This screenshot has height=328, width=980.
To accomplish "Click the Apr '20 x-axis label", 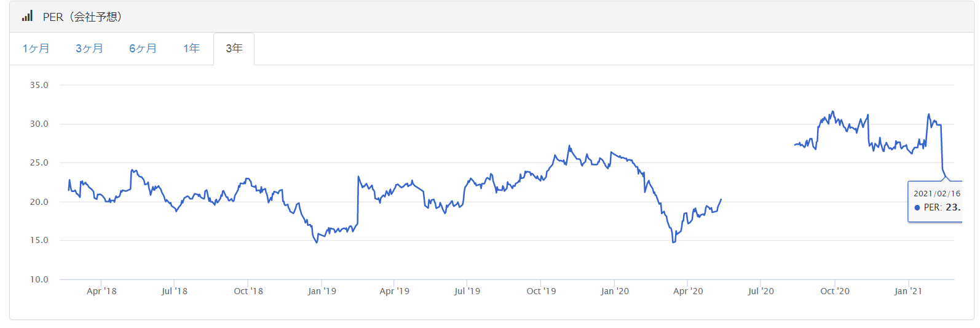I will (x=687, y=291).
